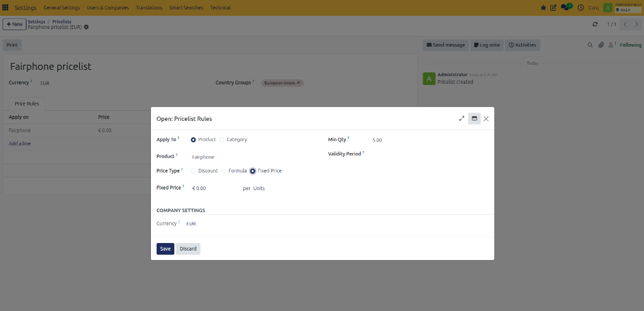Image resolution: width=644 pixels, height=311 pixels.
Task: Click dialog Currency EUR value
Action: click(x=191, y=223)
